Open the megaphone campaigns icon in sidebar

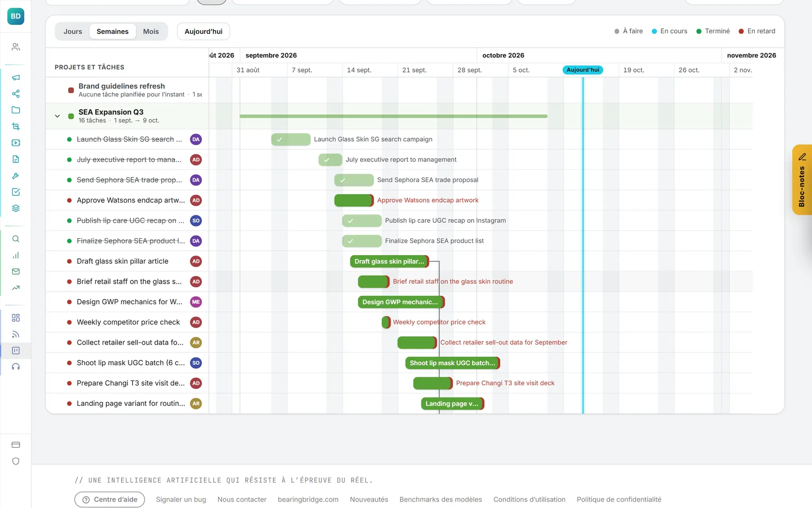(x=16, y=77)
